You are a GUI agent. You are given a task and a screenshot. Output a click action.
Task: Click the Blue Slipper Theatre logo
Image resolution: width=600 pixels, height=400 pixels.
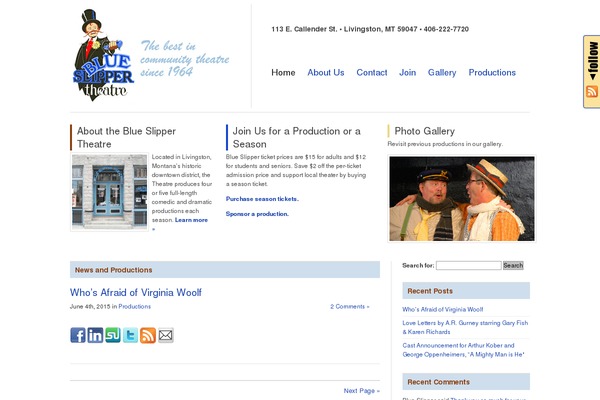point(103,56)
